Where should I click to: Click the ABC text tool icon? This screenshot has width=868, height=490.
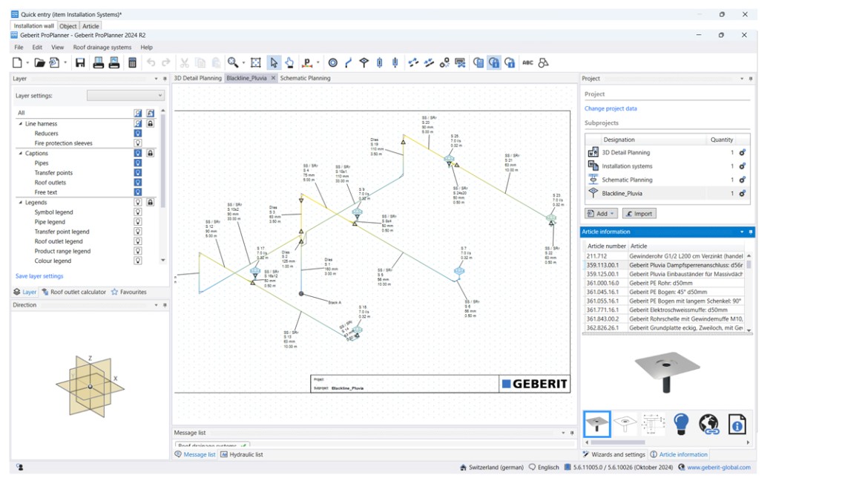pos(527,63)
